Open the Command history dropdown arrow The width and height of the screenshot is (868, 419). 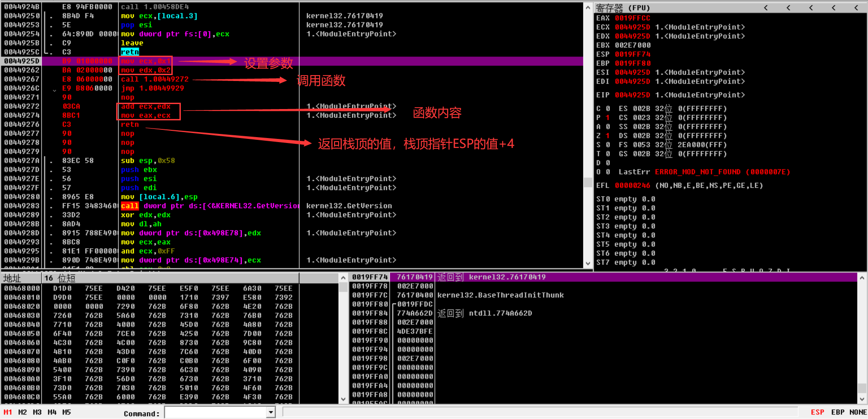(x=271, y=412)
